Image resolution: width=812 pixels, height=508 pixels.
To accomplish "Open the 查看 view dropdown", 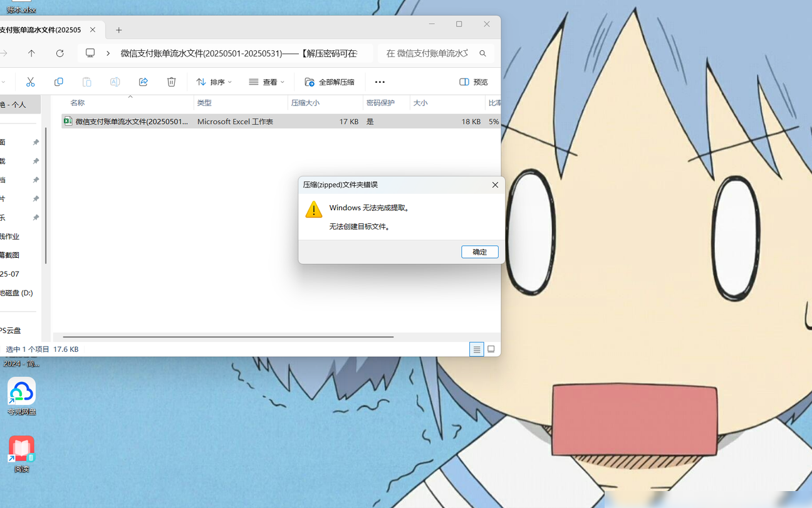I will pos(267,82).
